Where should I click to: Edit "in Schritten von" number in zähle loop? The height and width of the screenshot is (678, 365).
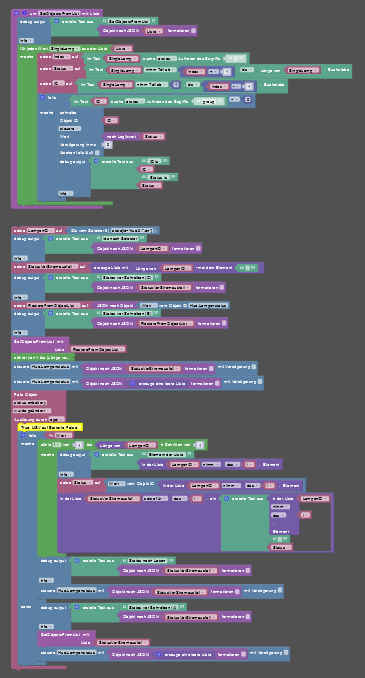pyautogui.click(x=199, y=445)
